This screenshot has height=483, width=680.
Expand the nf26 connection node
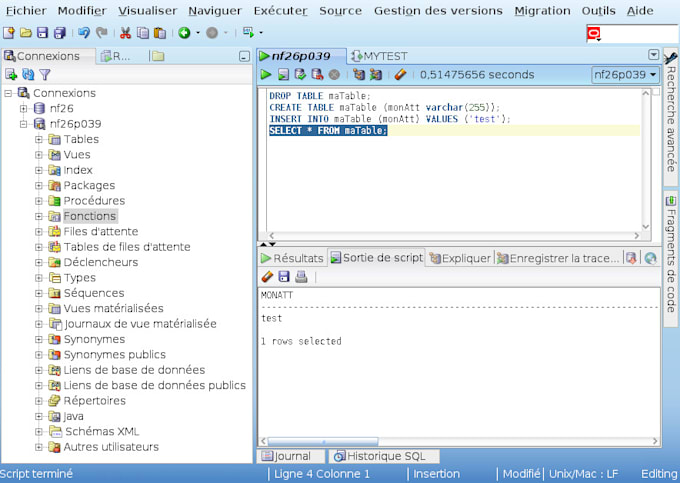click(x=24, y=108)
